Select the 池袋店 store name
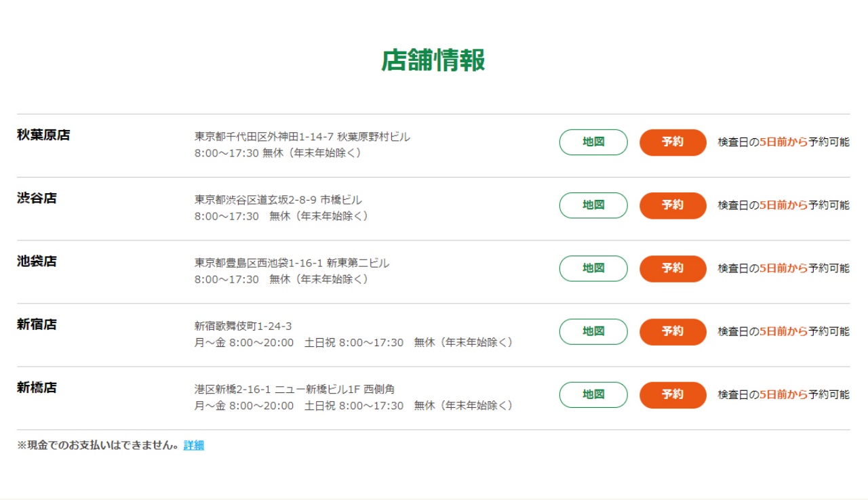 tap(37, 261)
